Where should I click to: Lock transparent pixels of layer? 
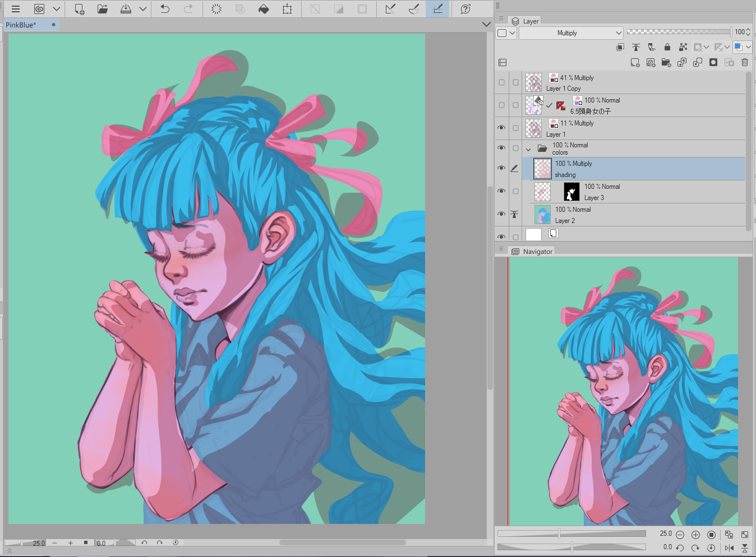pyautogui.click(x=683, y=47)
